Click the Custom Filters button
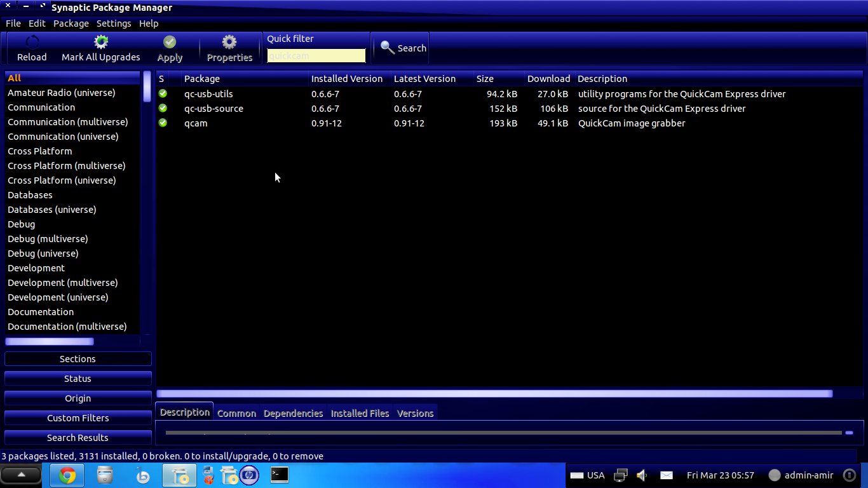This screenshot has height=488, width=868. click(x=78, y=418)
